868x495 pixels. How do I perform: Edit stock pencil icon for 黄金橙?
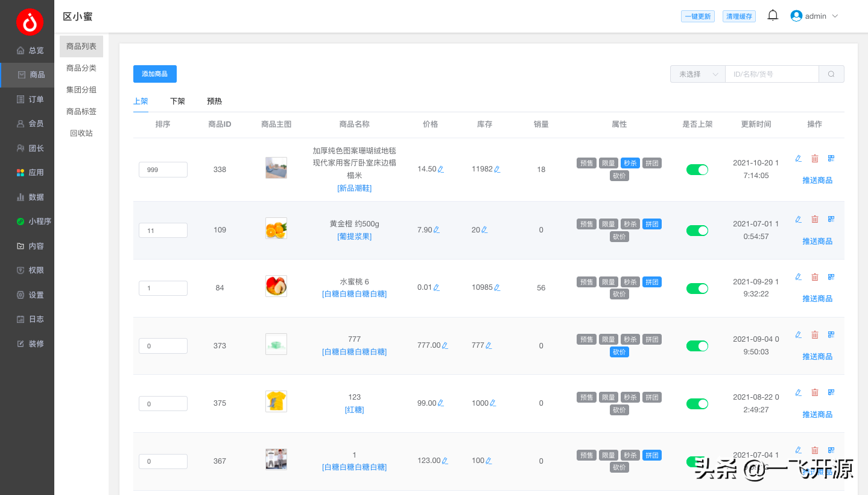484,230
